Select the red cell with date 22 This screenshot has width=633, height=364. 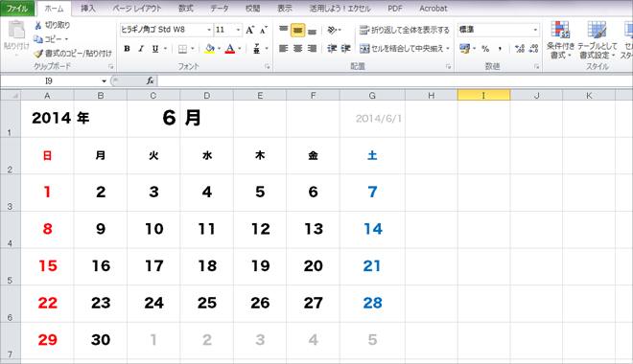pos(47,303)
